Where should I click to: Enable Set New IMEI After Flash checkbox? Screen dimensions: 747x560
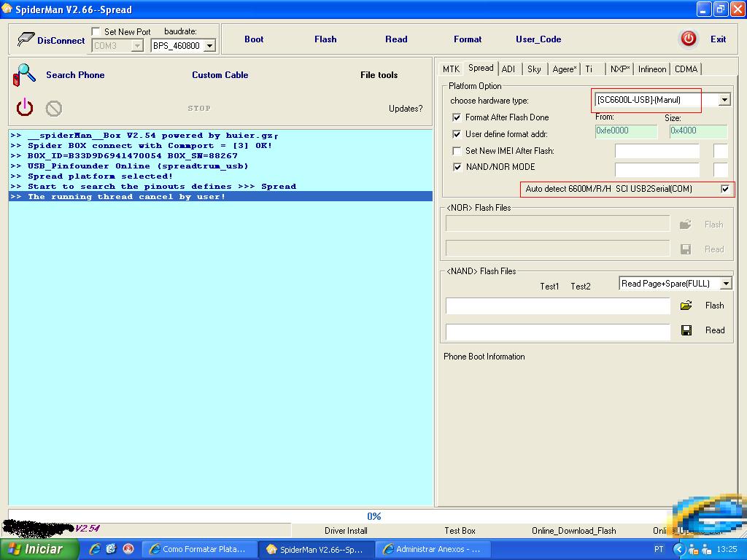(x=457, y=150)
